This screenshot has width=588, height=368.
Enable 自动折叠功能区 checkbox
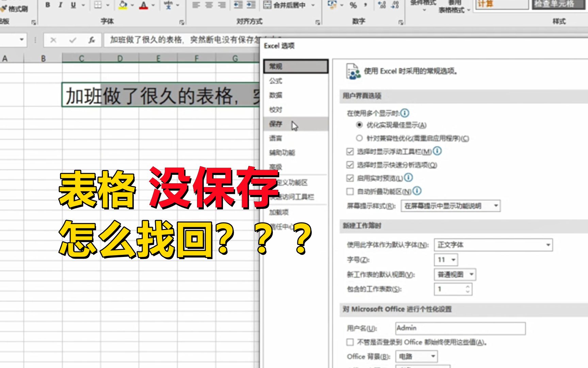[350, 191]
